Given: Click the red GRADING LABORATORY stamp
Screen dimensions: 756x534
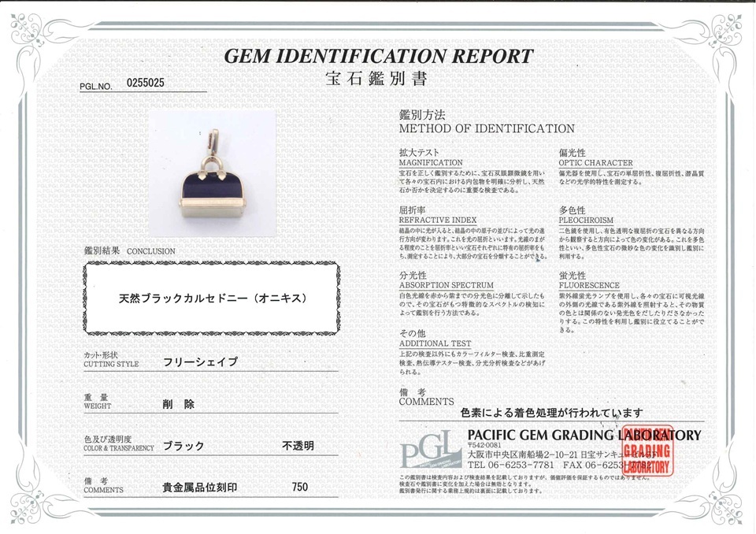Looking at the screenshot, I should click(646, 450).
